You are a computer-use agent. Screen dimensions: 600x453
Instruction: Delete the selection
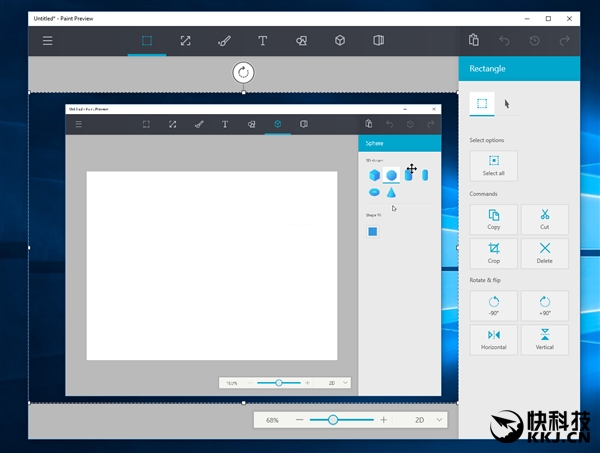(545, 253)
